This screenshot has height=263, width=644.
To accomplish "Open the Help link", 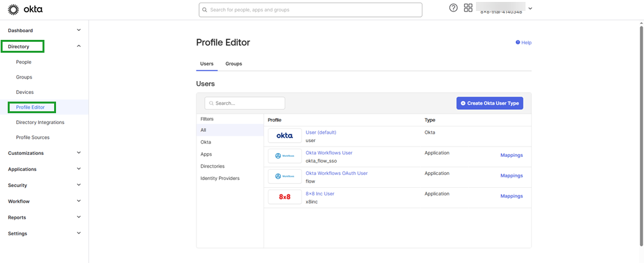I will (524, 42).
